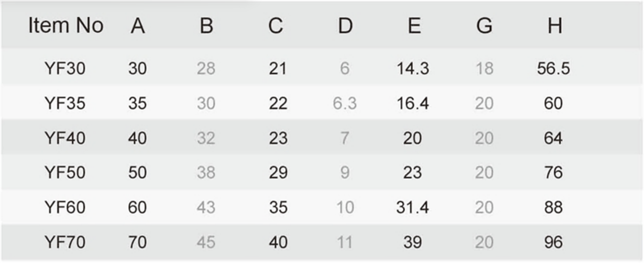Select the YF60 row label

[65, 207]
